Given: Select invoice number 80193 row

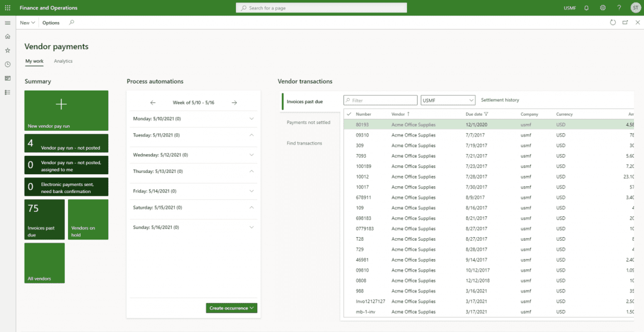Looking at the screenshot, I should coord(489,124).
